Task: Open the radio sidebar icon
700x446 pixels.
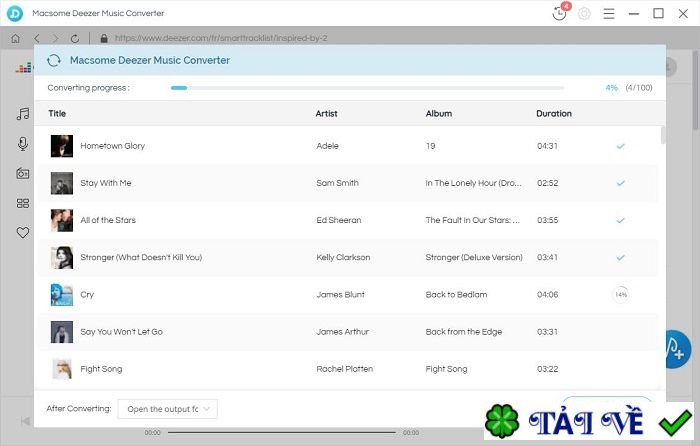Action: click(23, 173)
